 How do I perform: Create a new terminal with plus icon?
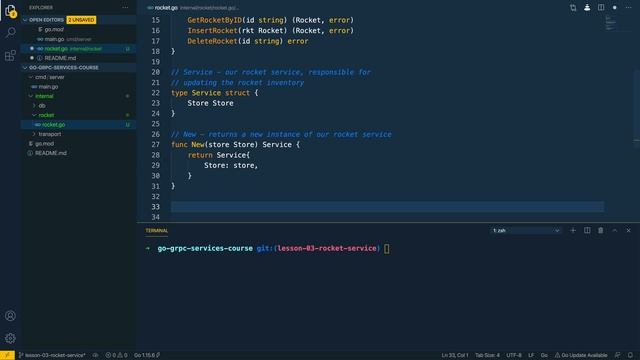coord(573,231)
